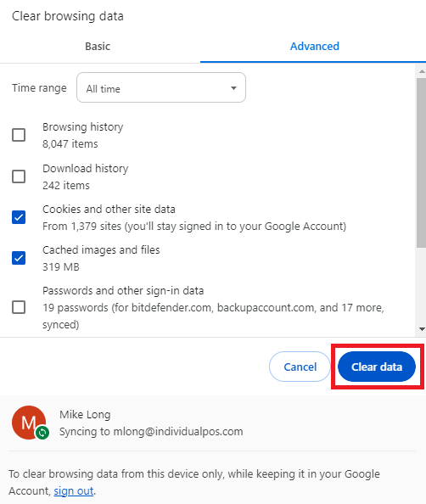Click Mike Long's profile avatar icon
Screen dimensions: 426x504
tap(29, 423)
